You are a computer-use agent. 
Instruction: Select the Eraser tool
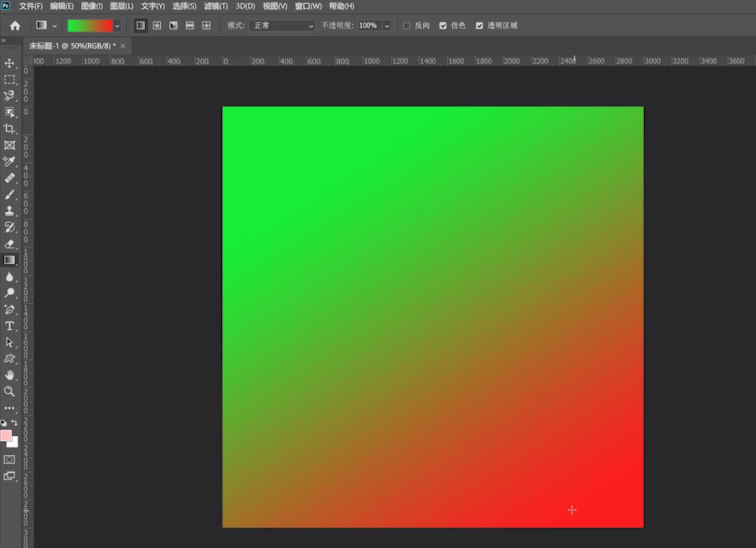(9, 244)
